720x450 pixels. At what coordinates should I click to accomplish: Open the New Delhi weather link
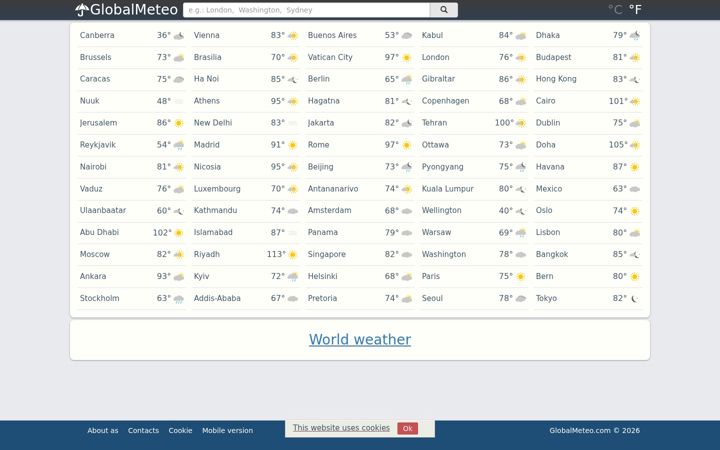pos(213,123)
